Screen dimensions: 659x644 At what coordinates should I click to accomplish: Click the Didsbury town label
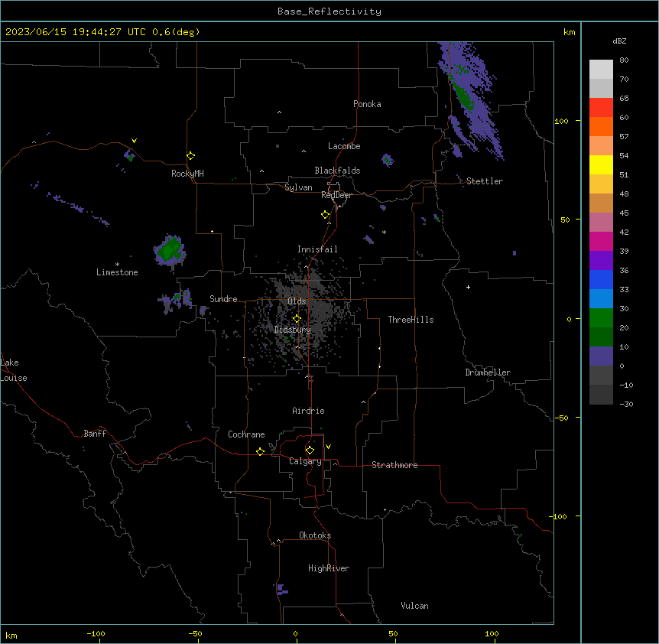[293, 330]
